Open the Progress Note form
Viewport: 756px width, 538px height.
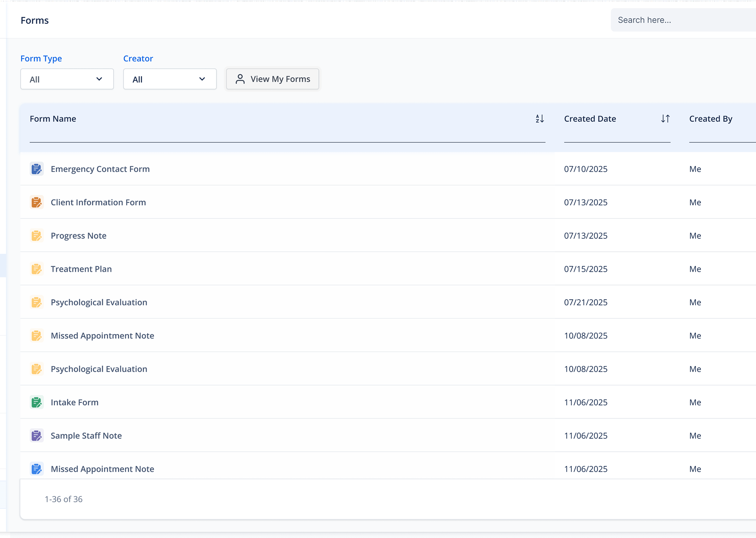tap(78, 236)
